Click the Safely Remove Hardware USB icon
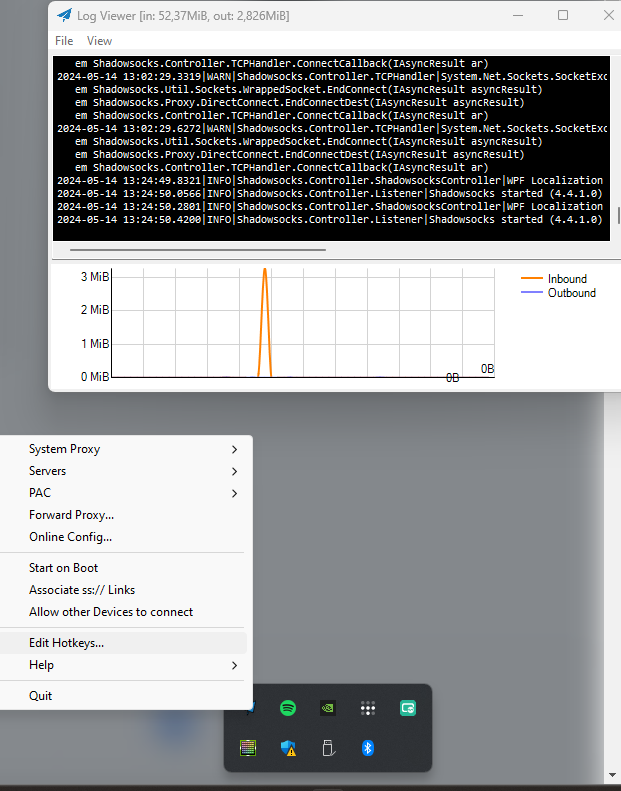The width and height of the screenshot is (621, 791). pyautogui.click(x=327, y=748)
